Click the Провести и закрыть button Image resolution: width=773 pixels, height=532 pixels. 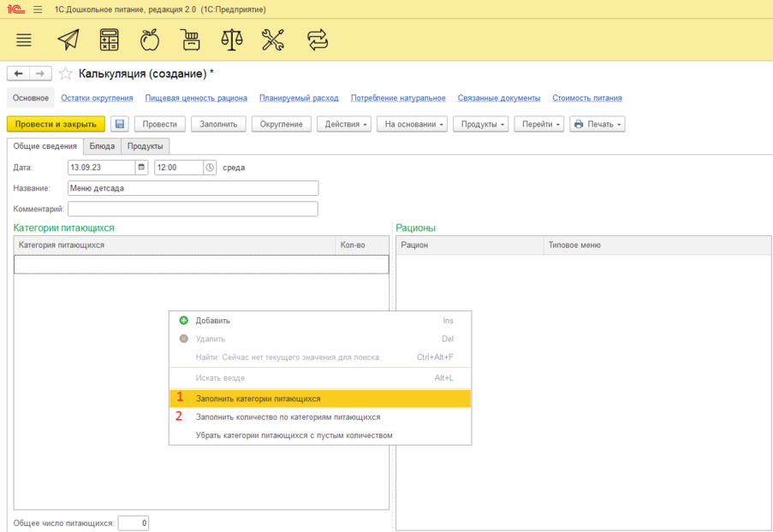[56, 124]
